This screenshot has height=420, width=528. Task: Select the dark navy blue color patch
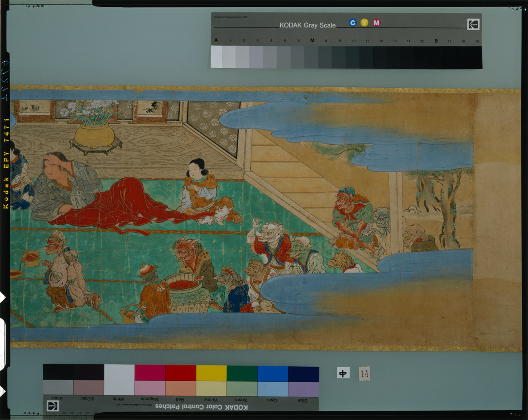304,374
